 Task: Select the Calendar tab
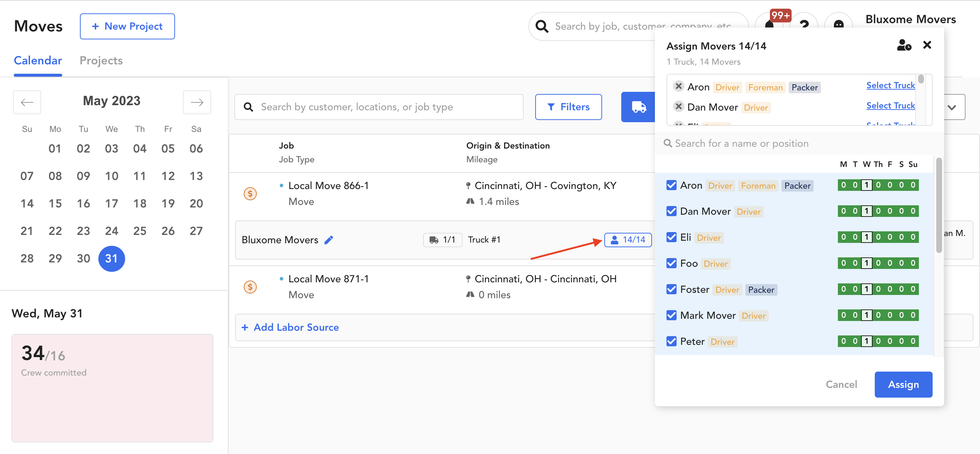[38, 60]
